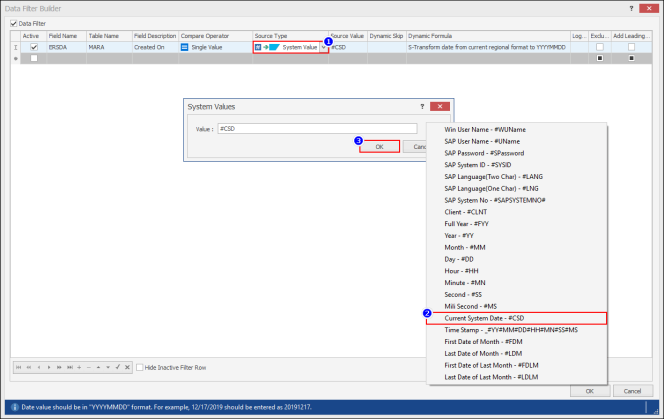The image size is (664, 419).
Task: Add a new filter row with plus
Action: point(79,367)
